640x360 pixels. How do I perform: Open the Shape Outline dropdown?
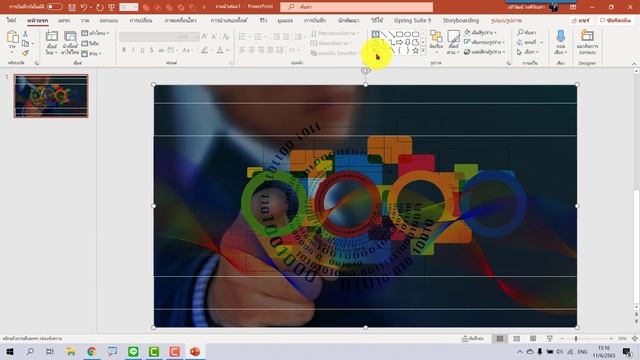point(484,42)
